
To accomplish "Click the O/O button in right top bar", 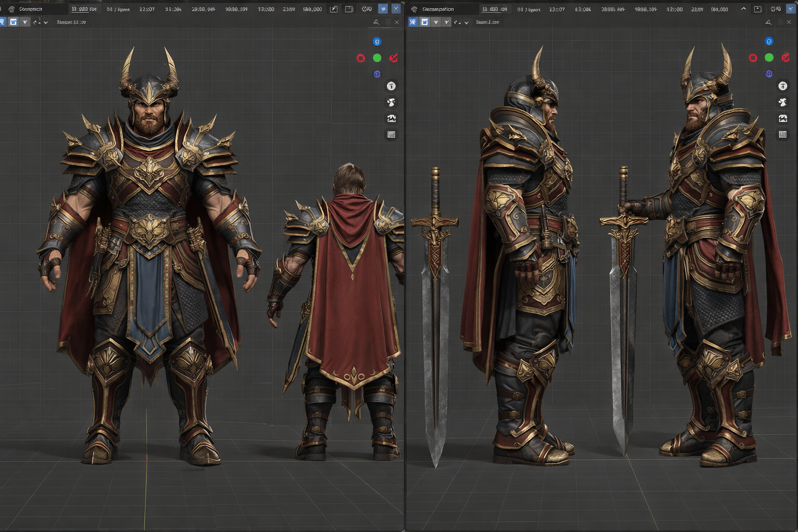I will 775,9.
